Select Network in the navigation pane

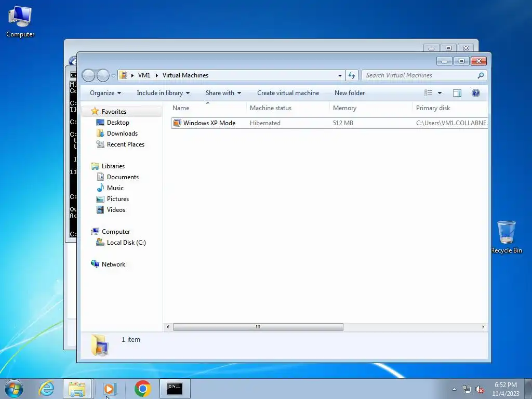[x=113, y=264]
